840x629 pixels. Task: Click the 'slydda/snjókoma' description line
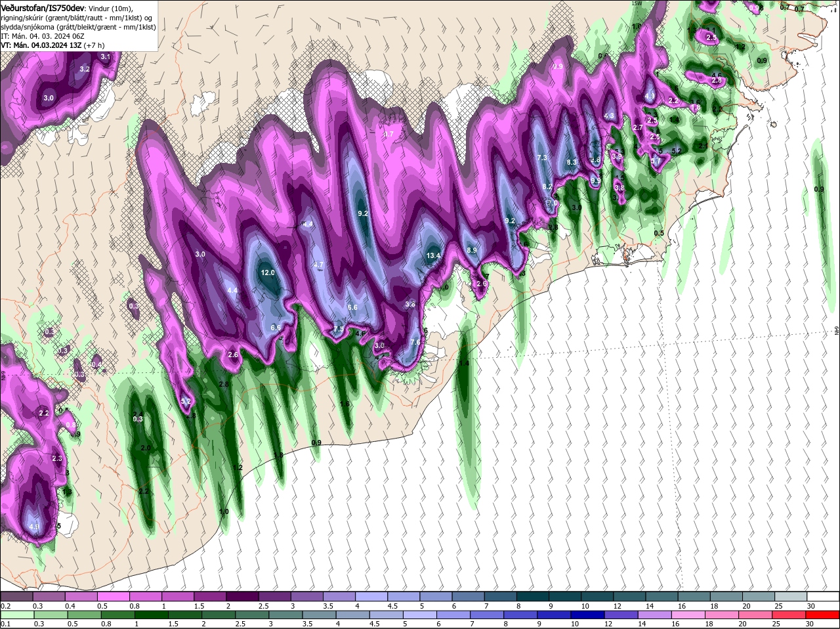pos(78,27)
